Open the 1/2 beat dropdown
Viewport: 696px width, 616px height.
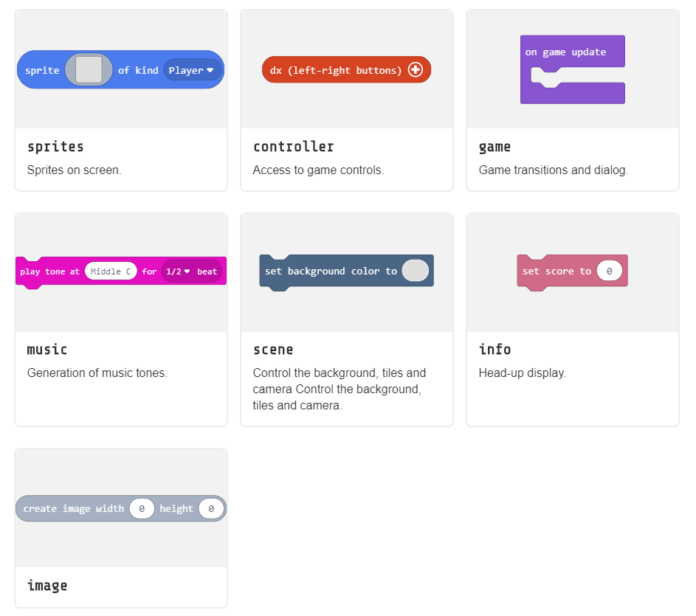(178, 271)
